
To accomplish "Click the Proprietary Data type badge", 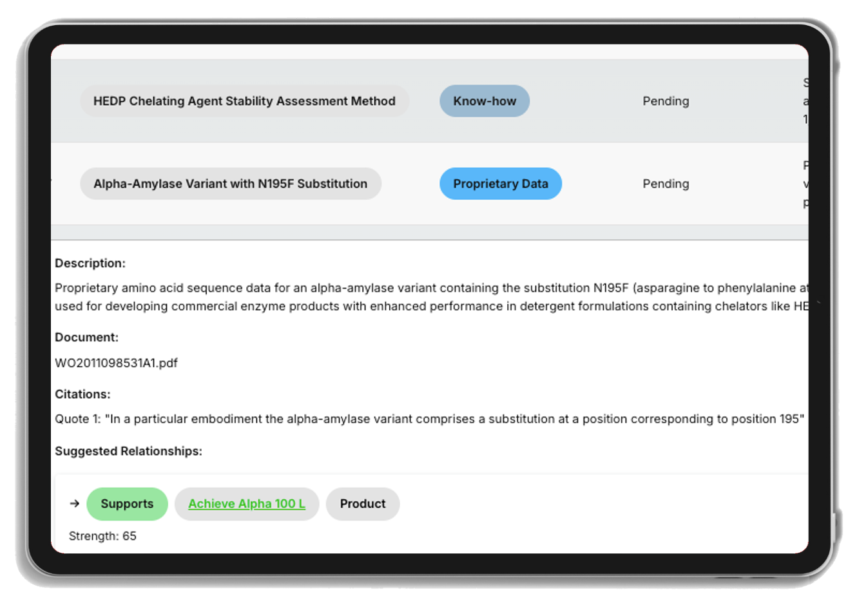I will click(x=500, y=184).
